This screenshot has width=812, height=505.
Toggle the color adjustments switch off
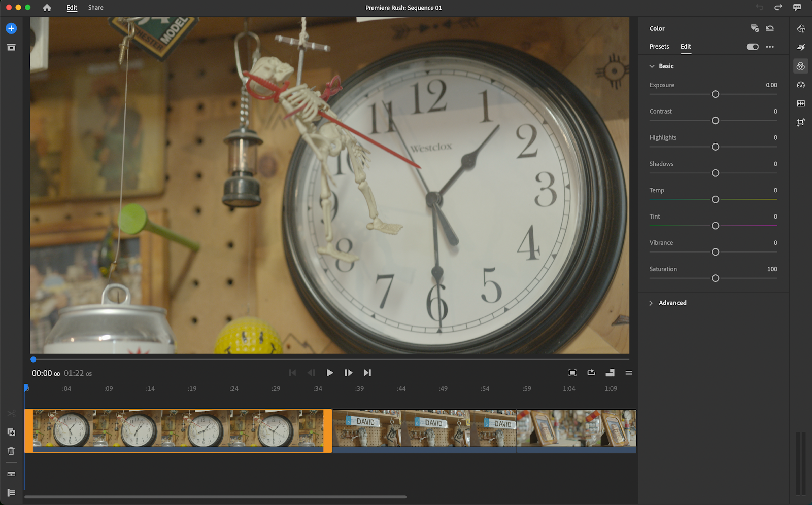tap(752, 47)
